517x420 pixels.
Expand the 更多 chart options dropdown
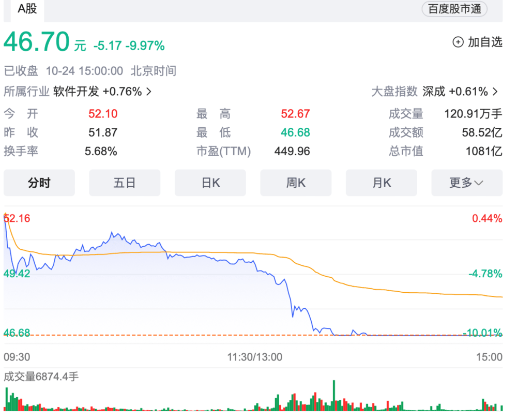coord(466,183)
